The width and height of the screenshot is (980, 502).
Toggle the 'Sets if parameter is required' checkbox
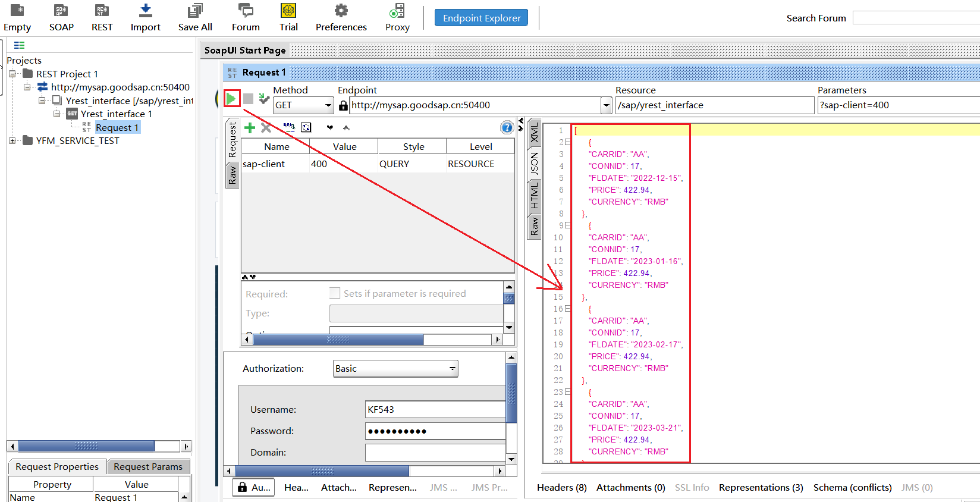tap(335, 293)
